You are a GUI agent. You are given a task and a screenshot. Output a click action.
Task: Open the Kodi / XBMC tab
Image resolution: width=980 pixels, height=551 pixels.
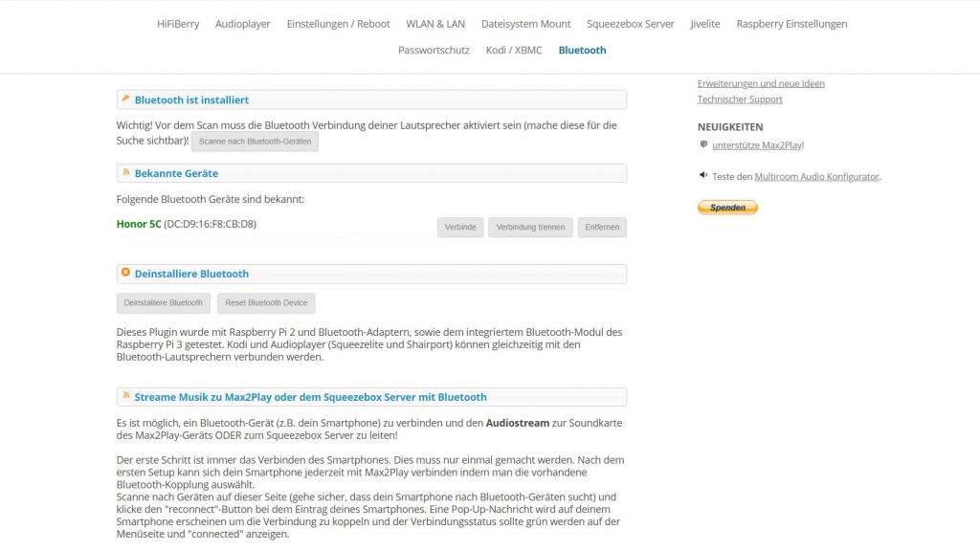point(514,50)
